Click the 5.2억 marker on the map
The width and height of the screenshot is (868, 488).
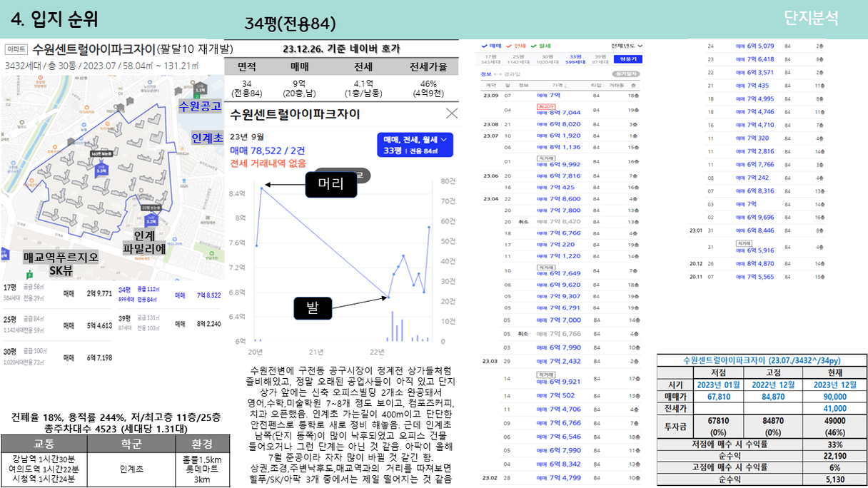click(x=151, y=221)
